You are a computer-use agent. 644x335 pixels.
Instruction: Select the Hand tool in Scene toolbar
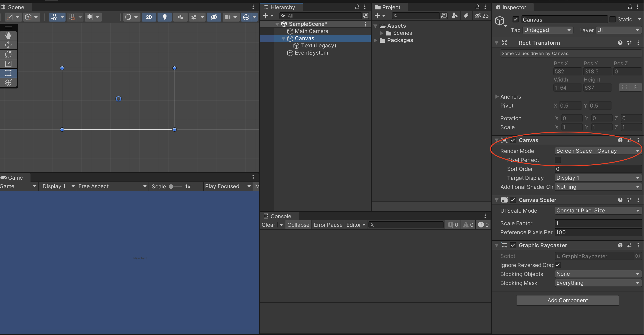[8, 35]
